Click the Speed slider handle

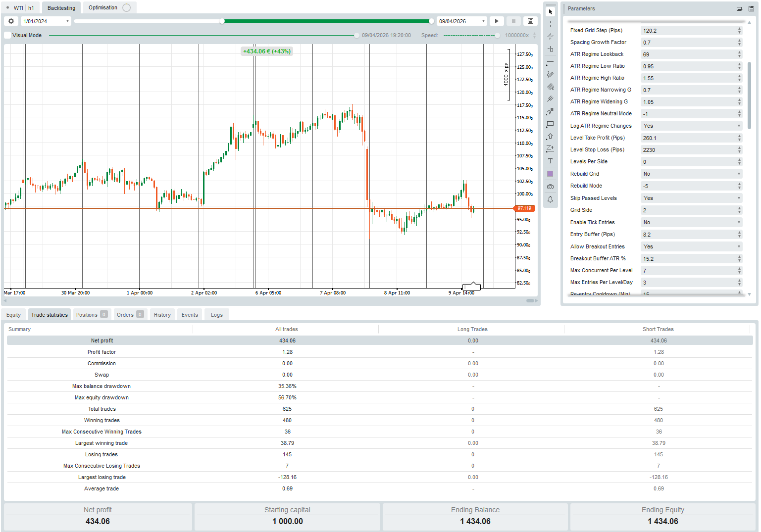tap(497, 35)
